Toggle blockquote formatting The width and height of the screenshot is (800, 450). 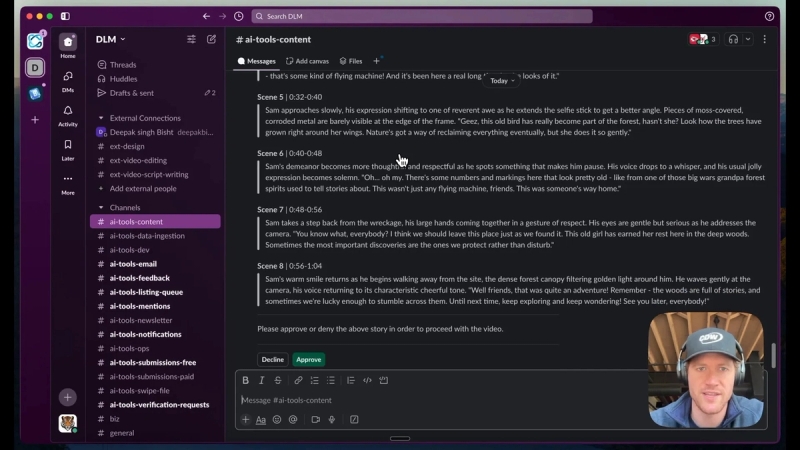pyautogui.click(x=351, y=380)
